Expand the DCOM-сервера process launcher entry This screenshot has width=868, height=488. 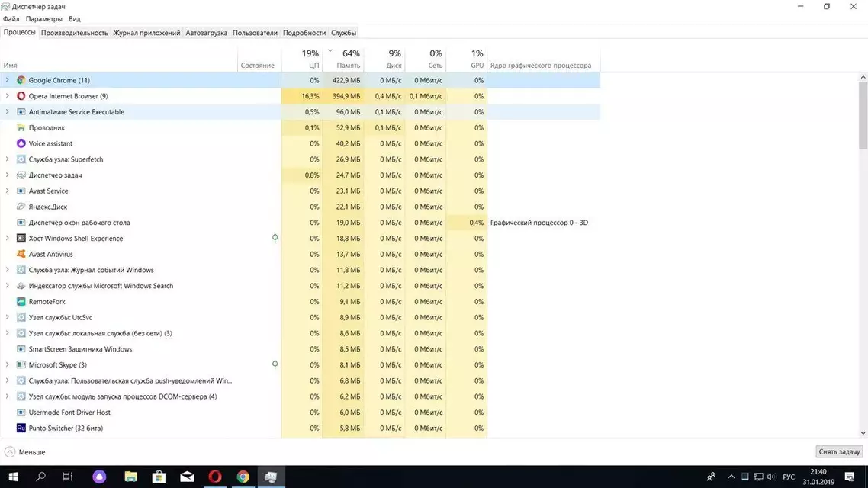tap(7, 396)
